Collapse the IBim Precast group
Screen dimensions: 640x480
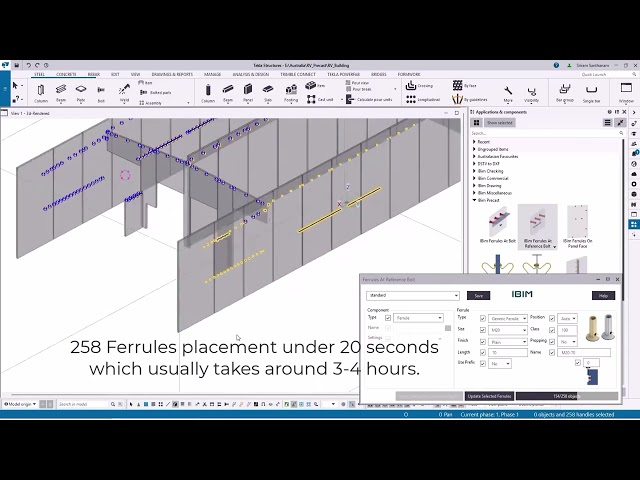474,200
